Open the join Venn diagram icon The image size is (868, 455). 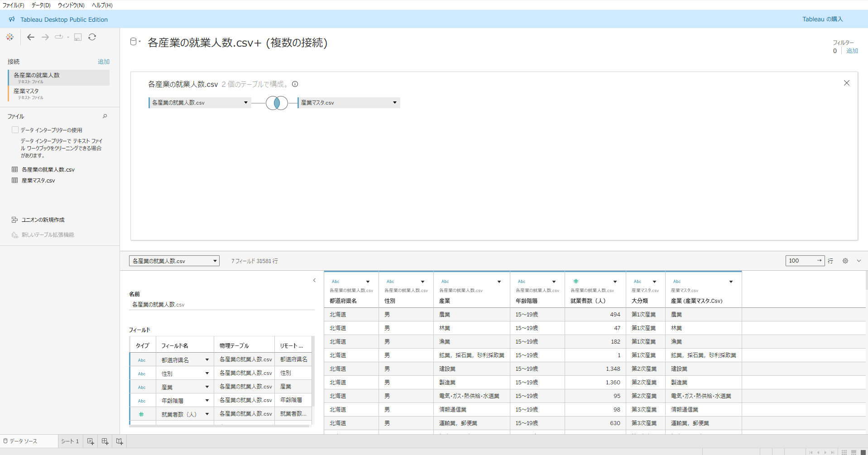277,103
